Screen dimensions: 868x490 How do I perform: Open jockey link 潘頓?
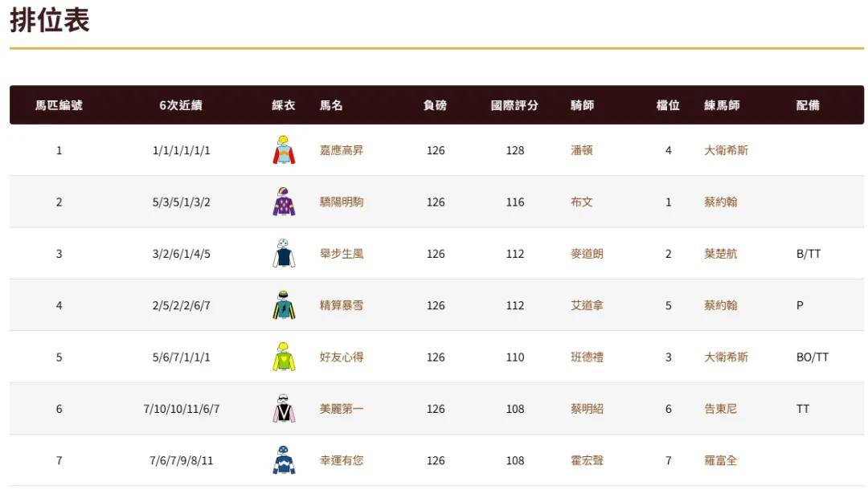tap(582, 150)
